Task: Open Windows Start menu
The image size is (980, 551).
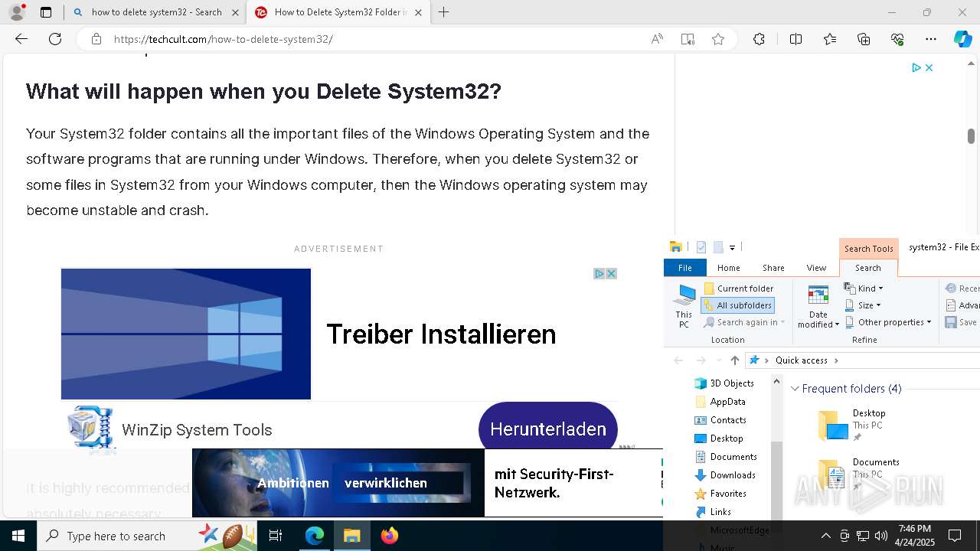Action: pyautogui.click(x=18, y=536)
